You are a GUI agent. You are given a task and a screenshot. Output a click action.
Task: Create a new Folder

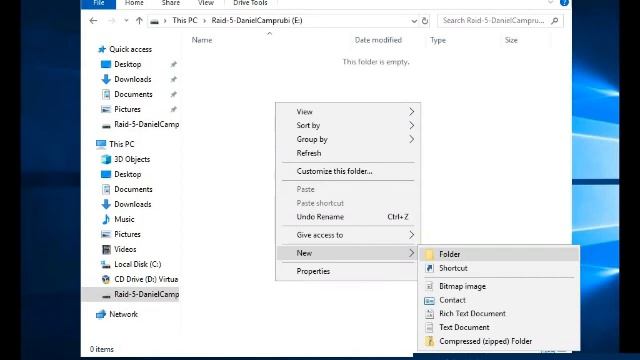point(499,254)
